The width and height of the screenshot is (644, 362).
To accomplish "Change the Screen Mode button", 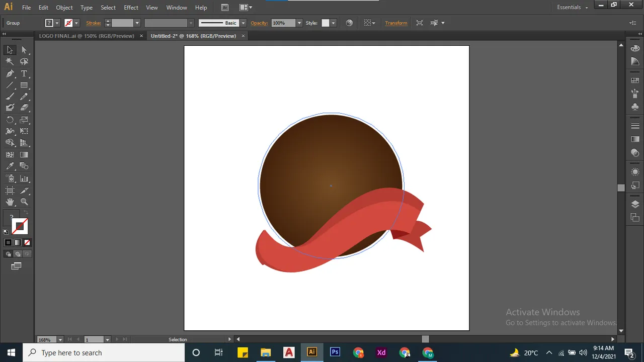I will 16,266.
